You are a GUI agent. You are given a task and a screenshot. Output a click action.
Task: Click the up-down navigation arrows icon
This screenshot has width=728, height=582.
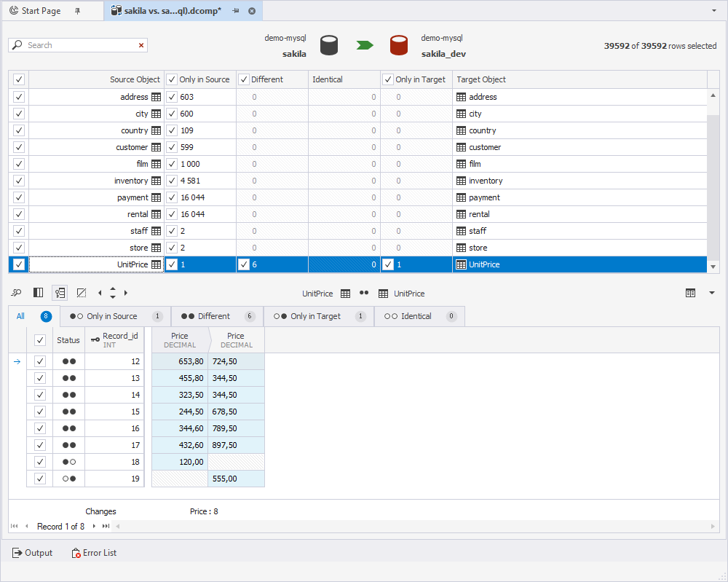pos(113,293)
